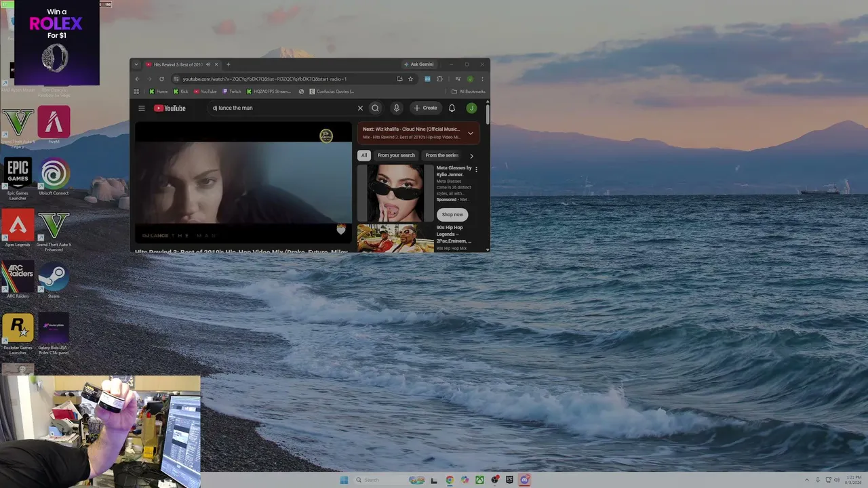The image size is (868, 488).
Task: Open the 90s Hip Hop Legends thumbnail
Action: (x=395, y=238)
